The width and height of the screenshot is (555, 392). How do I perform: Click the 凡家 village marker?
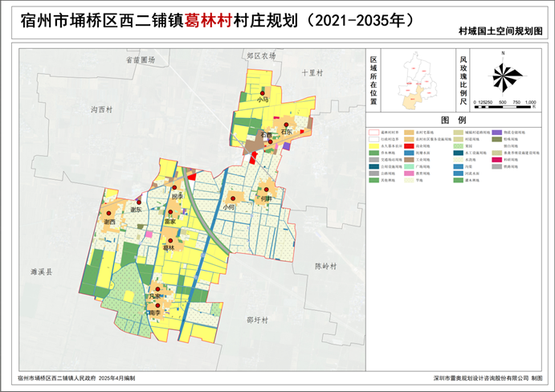pyautogui.click(x=158, y=289)
